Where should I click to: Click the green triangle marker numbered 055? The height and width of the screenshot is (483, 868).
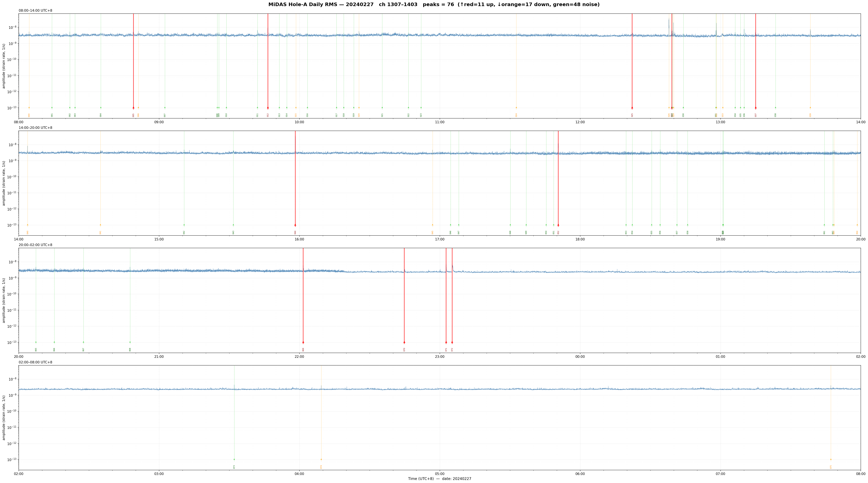[x=652, y=225]
